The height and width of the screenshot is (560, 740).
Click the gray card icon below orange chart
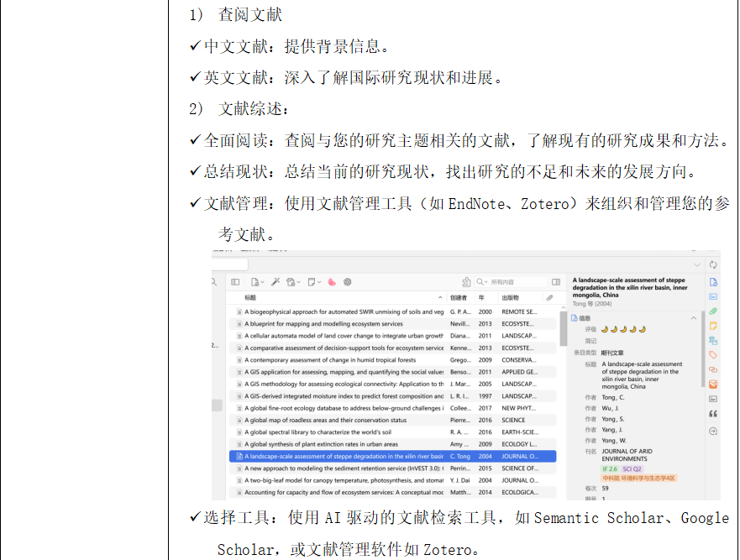(713, 399)
